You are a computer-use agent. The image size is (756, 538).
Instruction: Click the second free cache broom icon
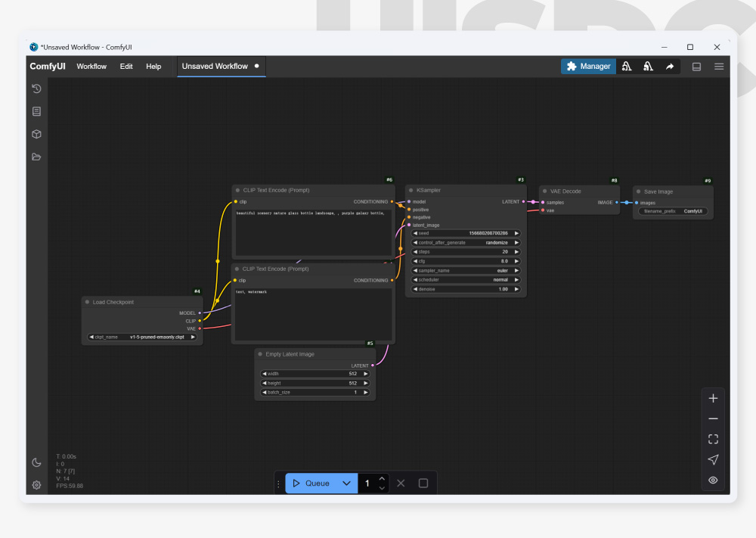point(649,67)
